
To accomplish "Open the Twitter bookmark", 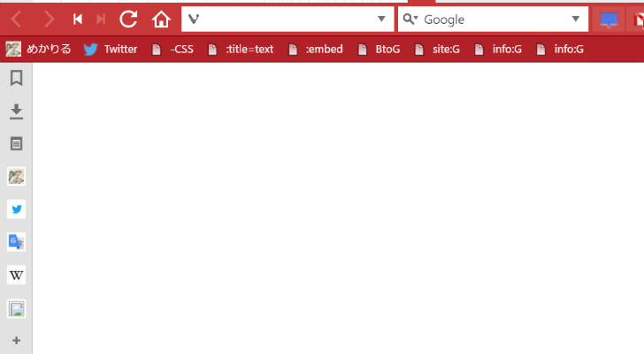I will (x=110, y=50).
